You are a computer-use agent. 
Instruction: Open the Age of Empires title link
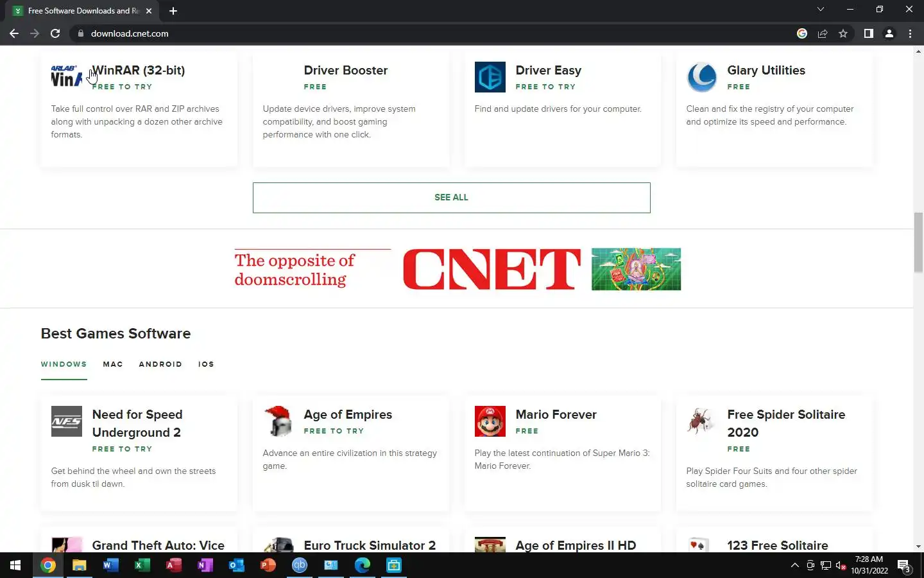[348, 415]
